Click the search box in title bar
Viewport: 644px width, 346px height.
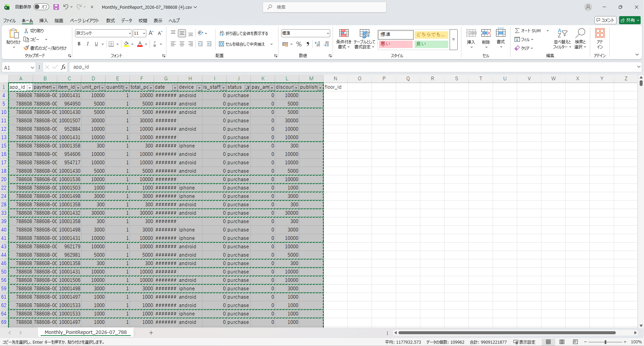pos(325,7)
